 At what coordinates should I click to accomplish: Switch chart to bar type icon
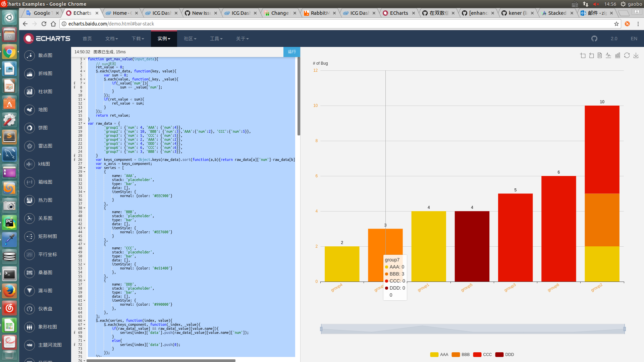tap(618, 55)
